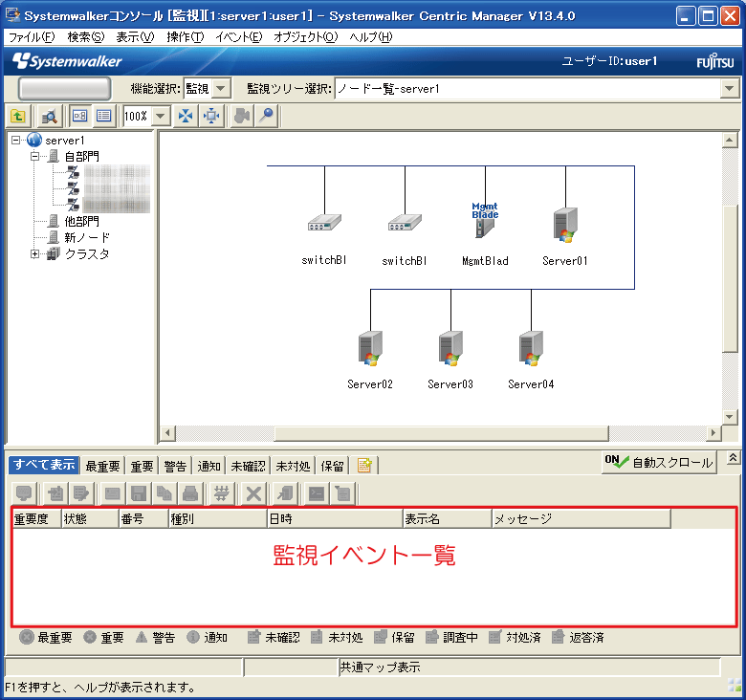Open the 表示(V) menu
The height and width of the screenshot is (700, 746).
click(135, 37)
